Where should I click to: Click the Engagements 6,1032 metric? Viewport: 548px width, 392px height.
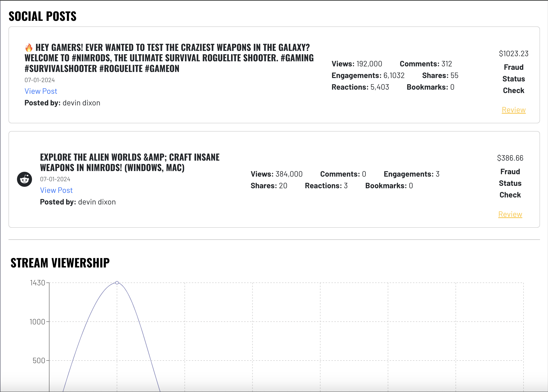coord(368,75)
